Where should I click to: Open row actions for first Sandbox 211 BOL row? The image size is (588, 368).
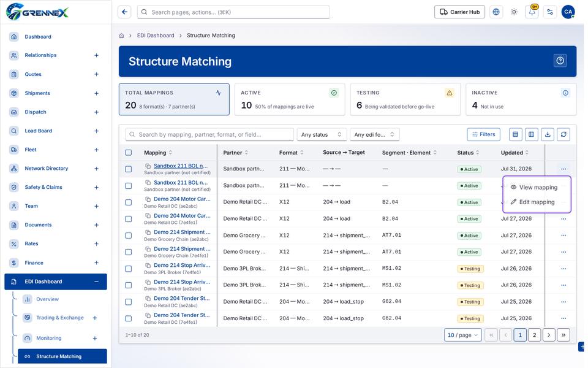563,169
